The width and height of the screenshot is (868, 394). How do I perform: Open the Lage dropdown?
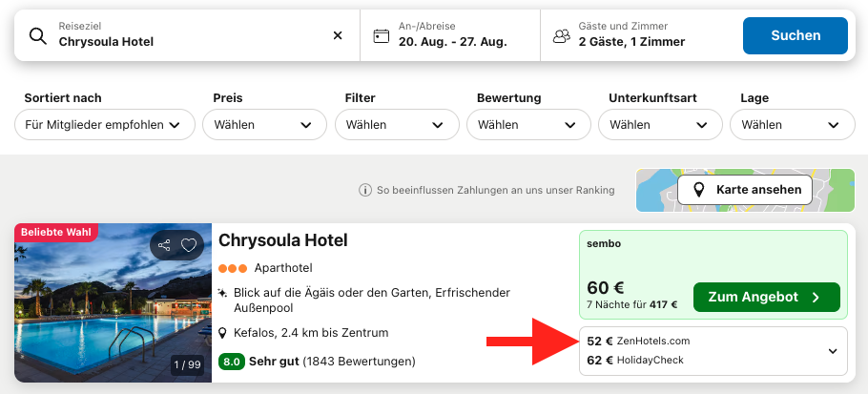tap(793, 125)
